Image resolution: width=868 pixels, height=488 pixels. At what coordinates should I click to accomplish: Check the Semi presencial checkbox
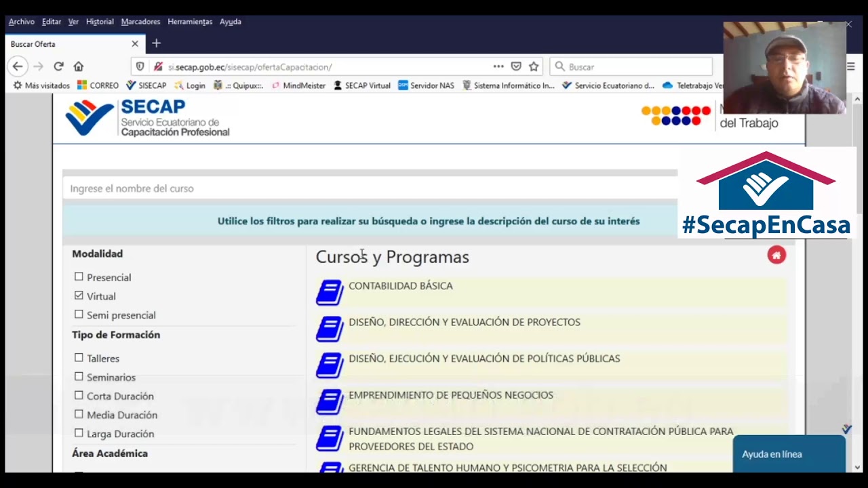tap(79, 314)
